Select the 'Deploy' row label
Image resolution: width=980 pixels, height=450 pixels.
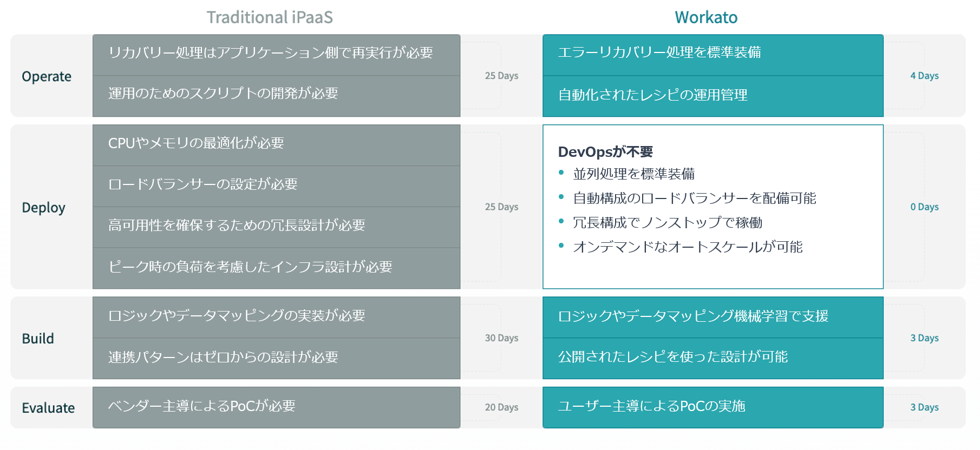[x=43, y=207]
